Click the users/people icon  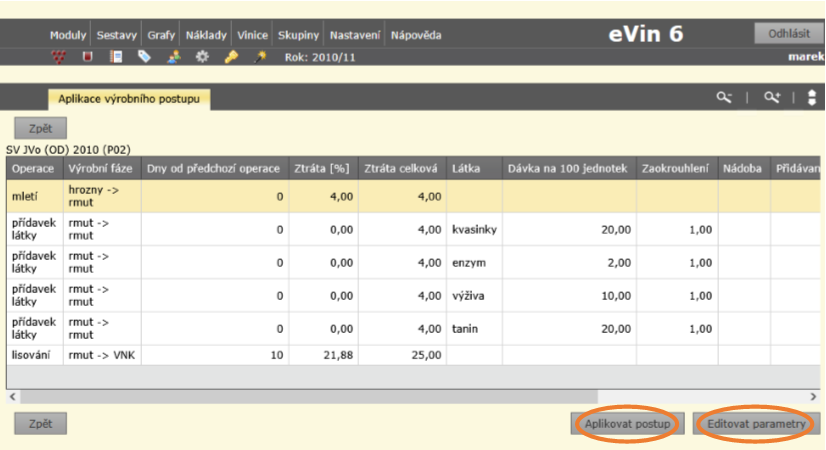coord(174,57)
